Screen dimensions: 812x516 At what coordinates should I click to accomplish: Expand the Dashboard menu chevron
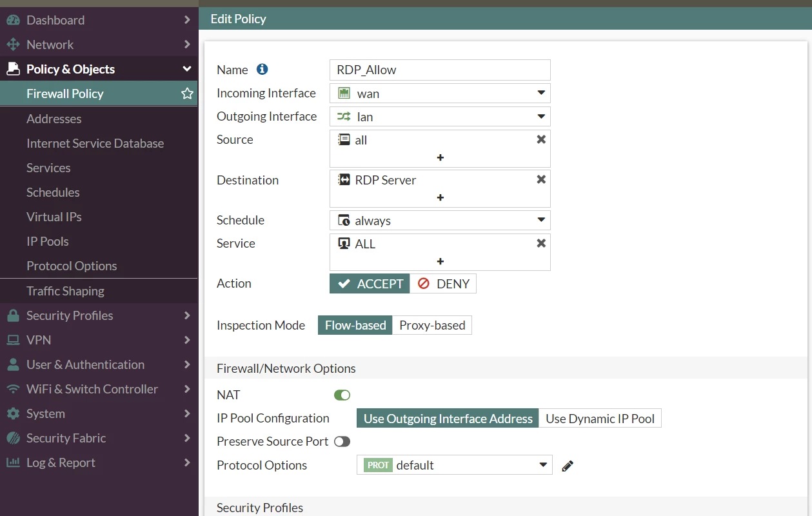[x=187, y=20]
